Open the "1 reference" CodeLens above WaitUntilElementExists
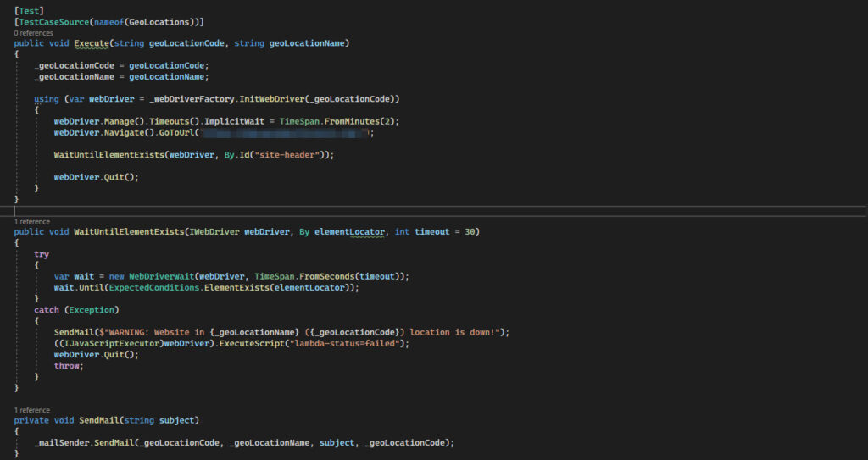 click(x=32, y=222)
